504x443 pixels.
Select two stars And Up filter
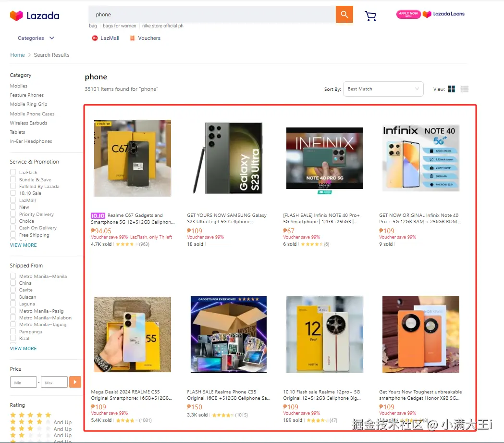41,435
